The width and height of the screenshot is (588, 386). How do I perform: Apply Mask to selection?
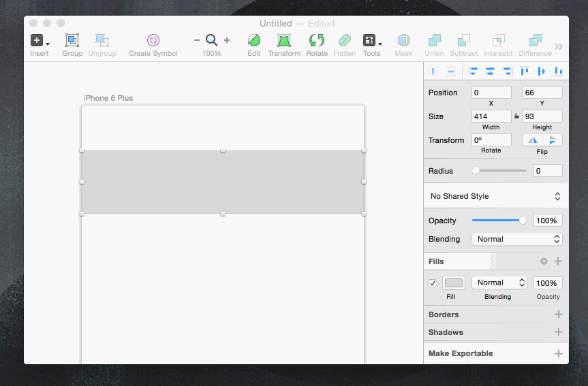coord(403,40)
